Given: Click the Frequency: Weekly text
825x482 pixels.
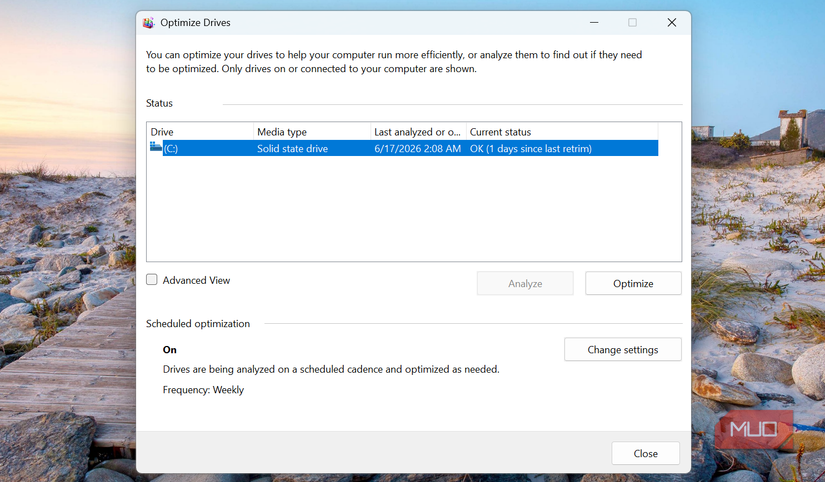Looking at the screenshot, I should pos(203,390).
